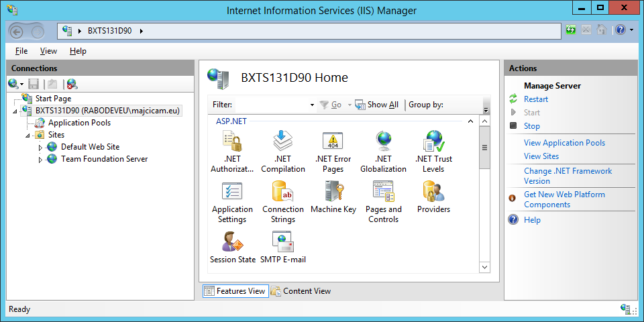This screenshot has width=644, height=322.
Task: Open the Providers feature
Action: (434, 197)
